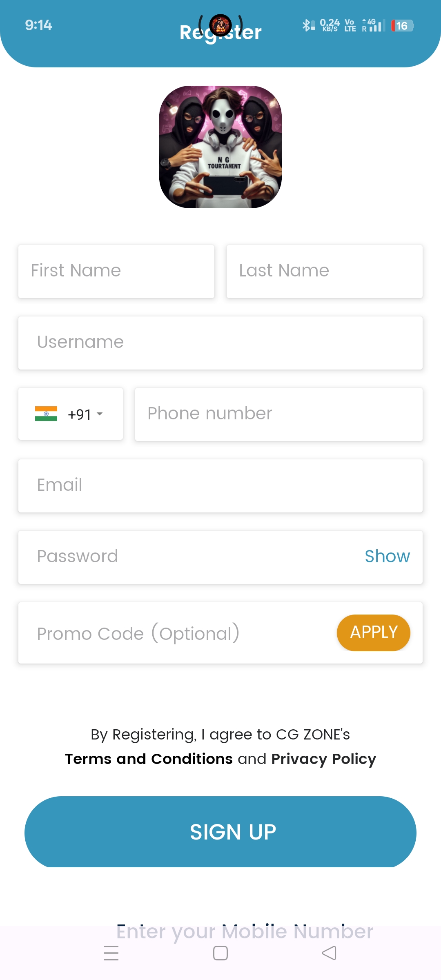The image size is (441, 980).
Task: Tap the Android home square icon
Action: (220, 953)
